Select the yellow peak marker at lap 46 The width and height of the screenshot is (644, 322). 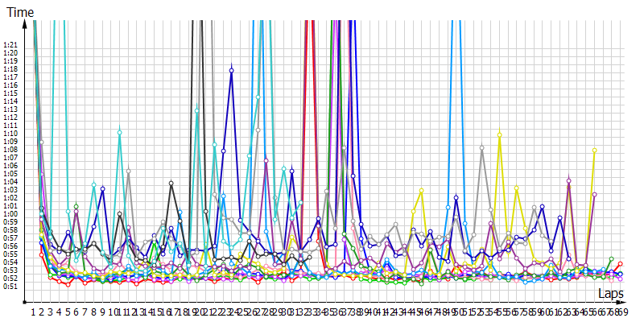[x=421, y=191]
